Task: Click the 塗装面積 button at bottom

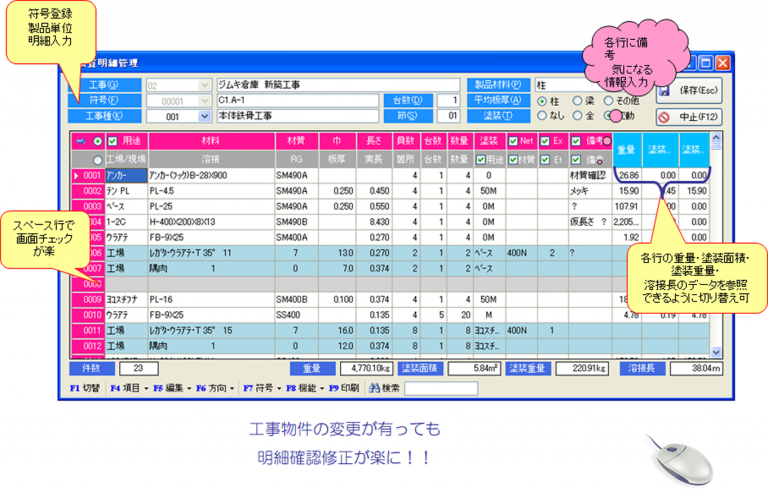Action: tap(420, 368)
